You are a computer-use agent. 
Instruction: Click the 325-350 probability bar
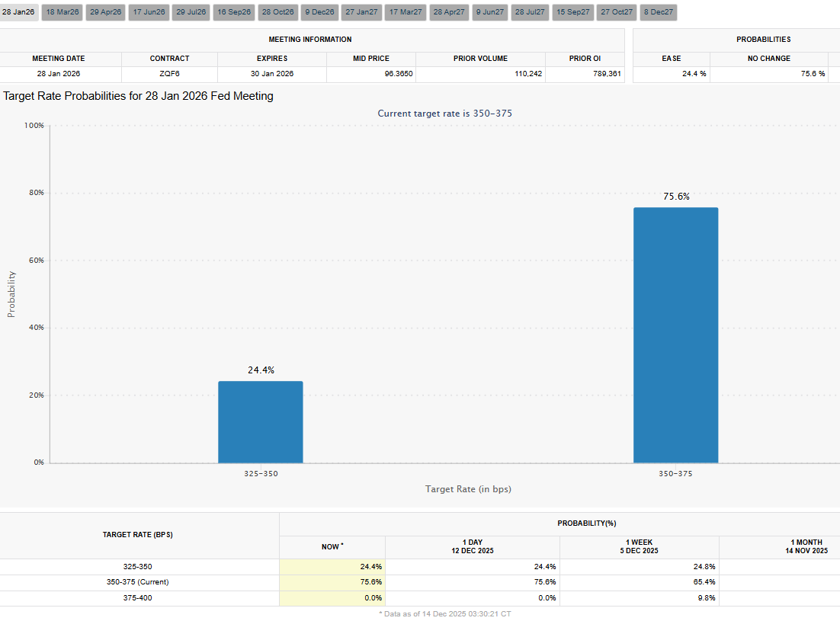pyautogui.click(x=261, y=422)
